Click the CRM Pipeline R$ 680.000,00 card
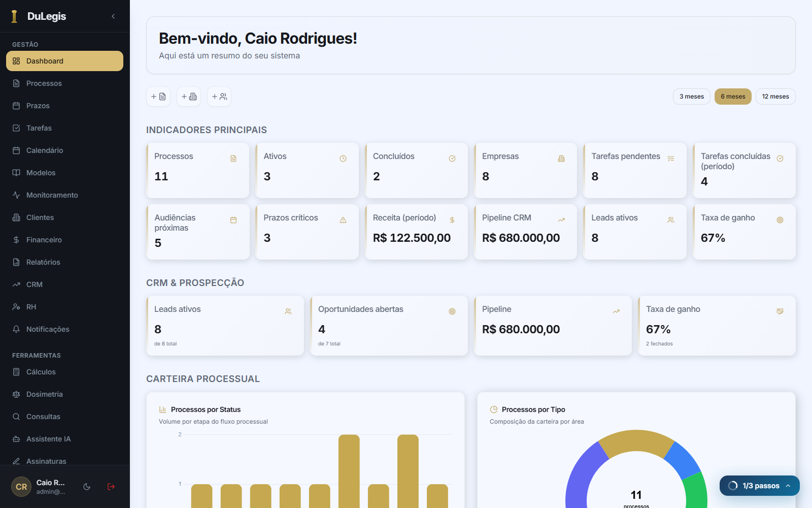The image size is (812, 508). tap(553, 326)
